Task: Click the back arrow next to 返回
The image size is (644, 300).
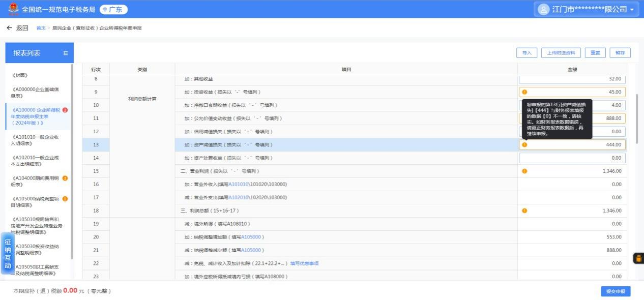Action: click(x=9, y=28)
